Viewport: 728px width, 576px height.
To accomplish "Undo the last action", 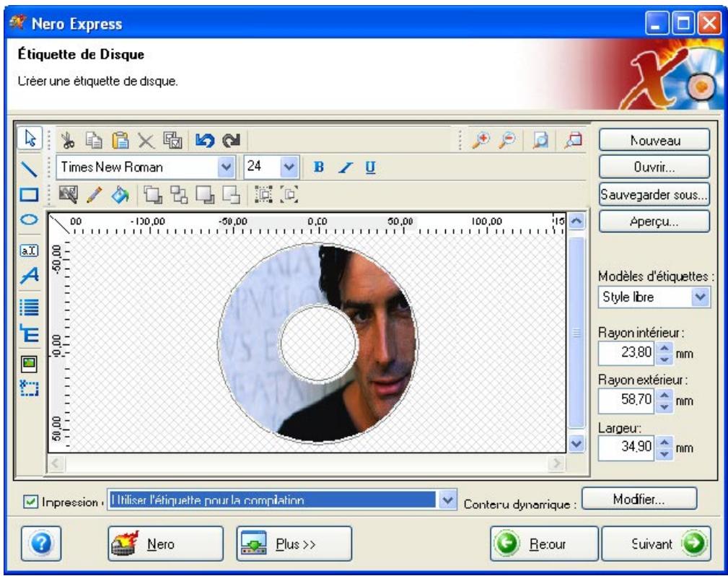I will (x=205, y=140).
